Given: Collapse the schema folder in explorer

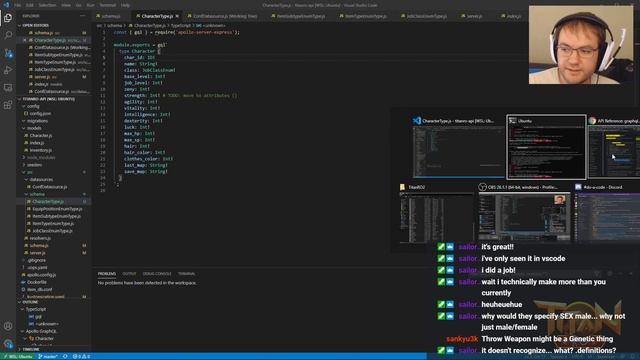Looking at the screenshot, I should (54, 194).
